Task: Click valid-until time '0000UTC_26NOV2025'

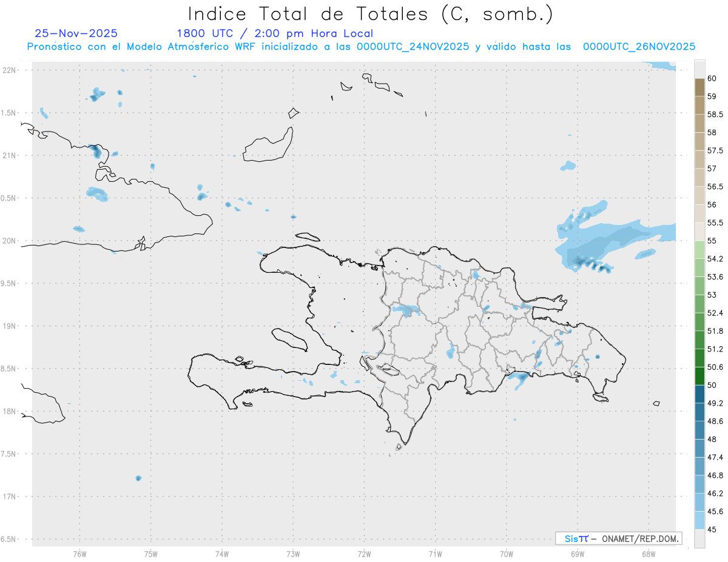Action: point(639,47)
